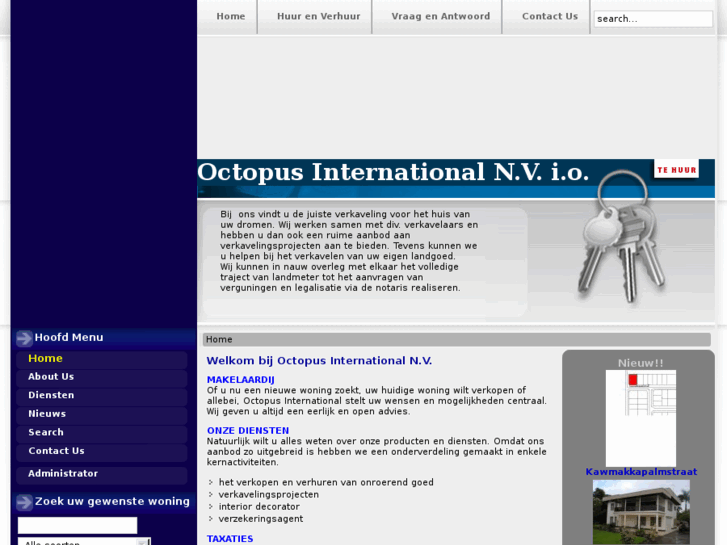Click the TAXATIES heading
The image size is (727, 545).
230,539
